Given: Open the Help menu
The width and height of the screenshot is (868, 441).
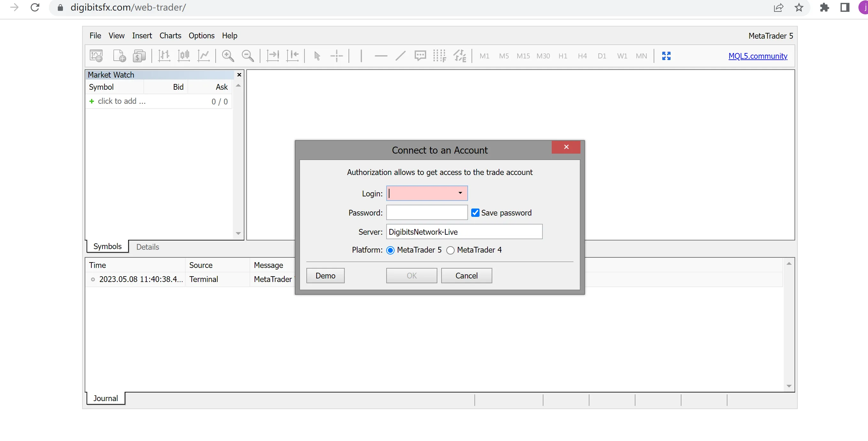Looking at the screenshot, I should click(229, 35).
